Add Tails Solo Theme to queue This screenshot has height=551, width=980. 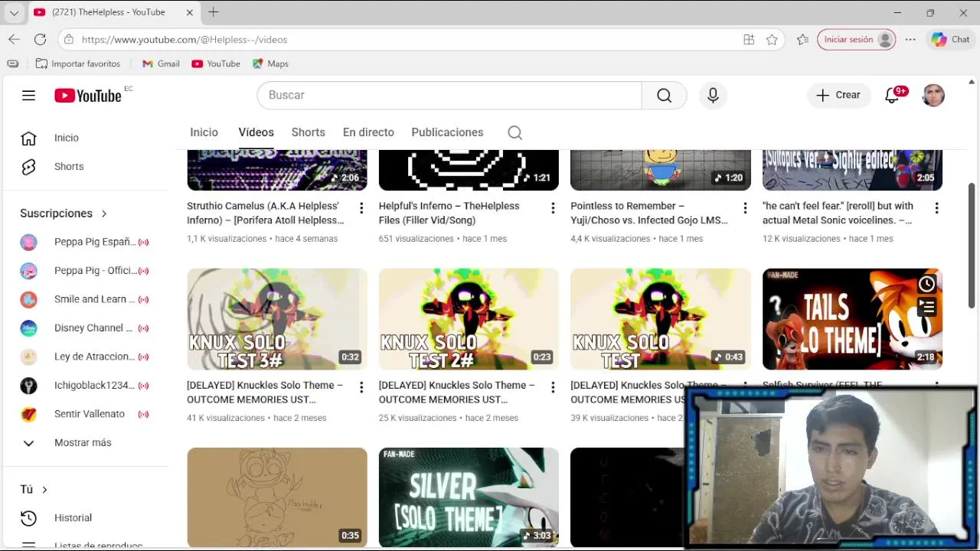[926, 308]
